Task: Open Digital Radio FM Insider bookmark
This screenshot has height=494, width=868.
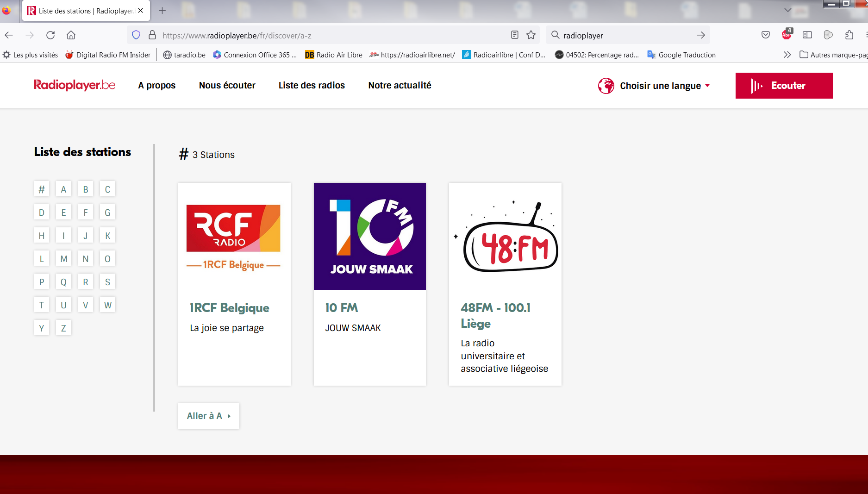Action: [108, 55]
